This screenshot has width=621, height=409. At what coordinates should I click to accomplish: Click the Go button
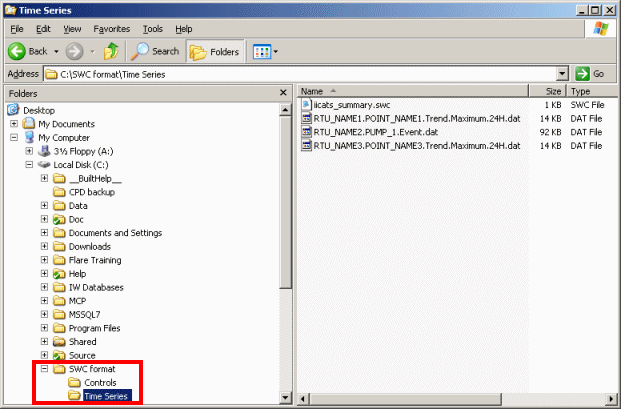coord(590,74)
